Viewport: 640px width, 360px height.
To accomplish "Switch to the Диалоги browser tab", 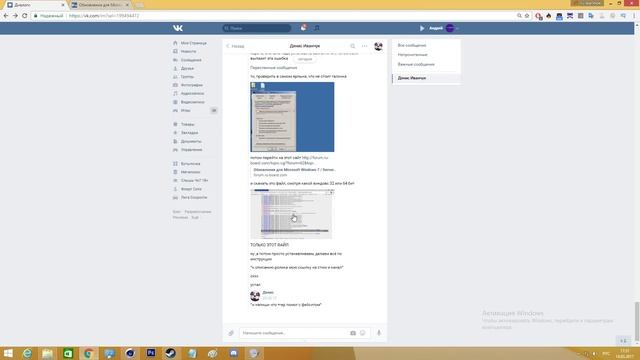I will [35, 5].
